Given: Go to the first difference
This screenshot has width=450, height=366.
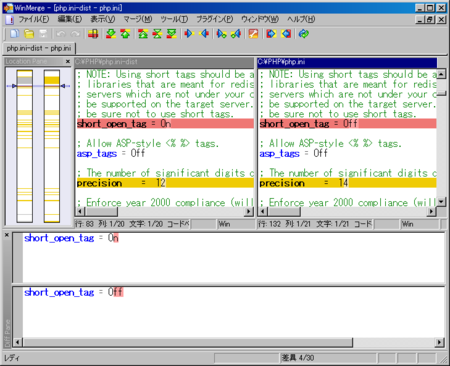Looking at the screenshot, I should [x=143, y=34].
